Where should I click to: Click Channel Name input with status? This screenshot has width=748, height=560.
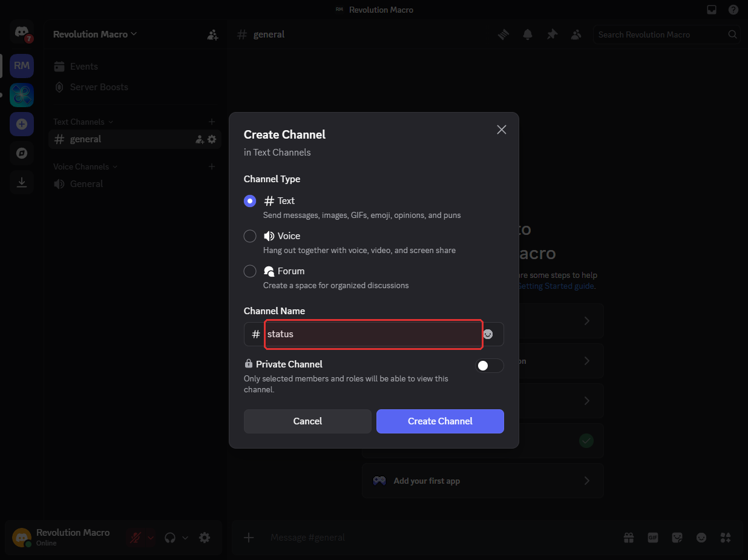373,334
